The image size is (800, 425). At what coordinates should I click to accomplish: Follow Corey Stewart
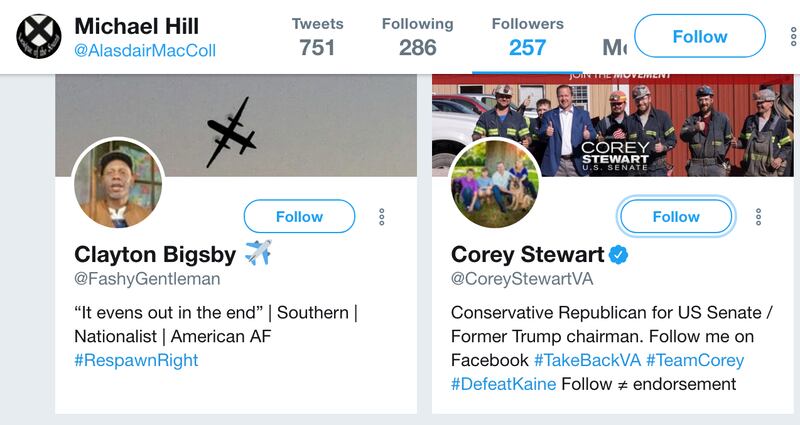click(676, 217)
